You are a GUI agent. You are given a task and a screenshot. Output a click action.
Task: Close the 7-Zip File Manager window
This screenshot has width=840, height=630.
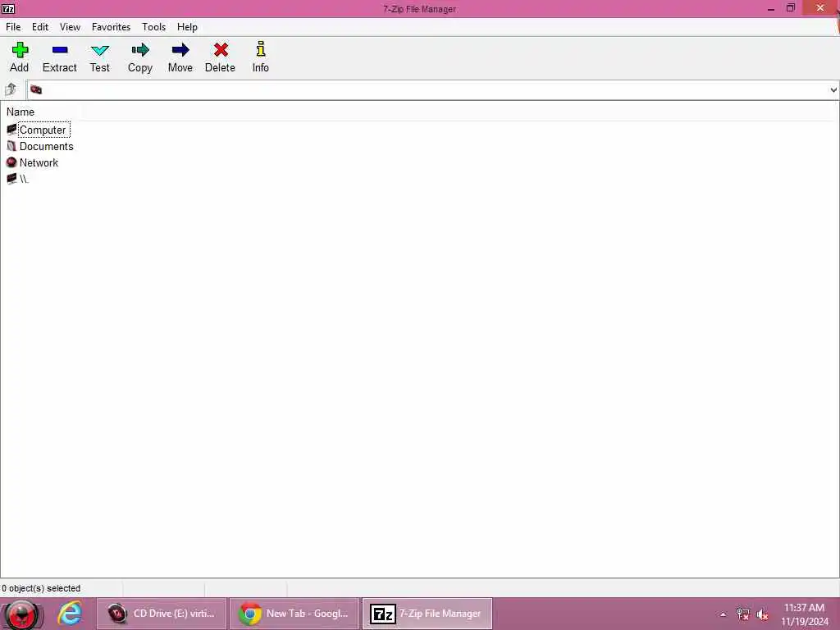click(820, 8)
